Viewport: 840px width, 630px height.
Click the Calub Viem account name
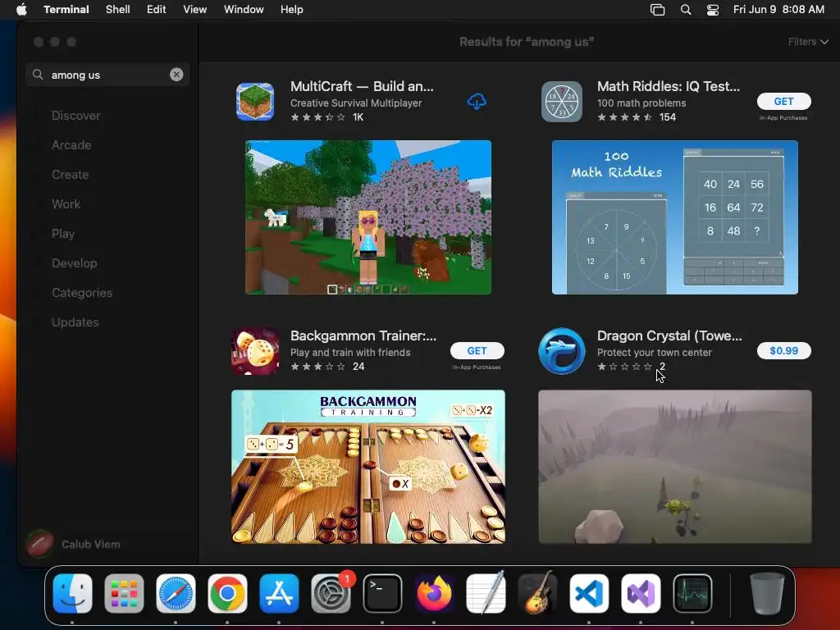[90, 545]
